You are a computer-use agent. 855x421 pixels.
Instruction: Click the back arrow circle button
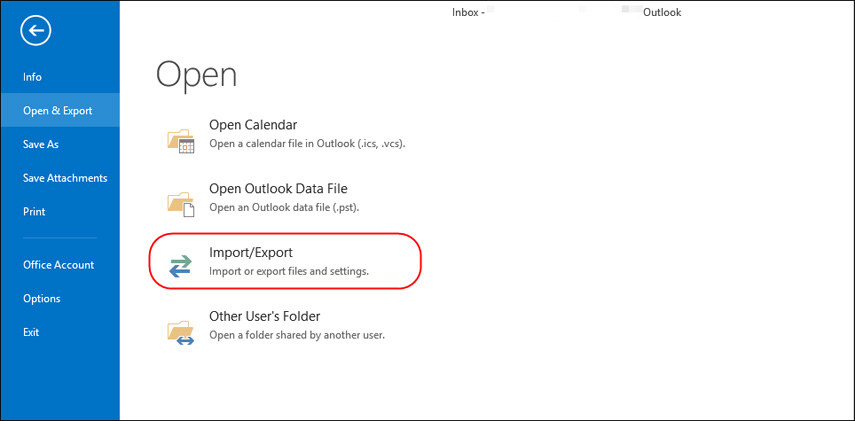[x=36, y=32]
